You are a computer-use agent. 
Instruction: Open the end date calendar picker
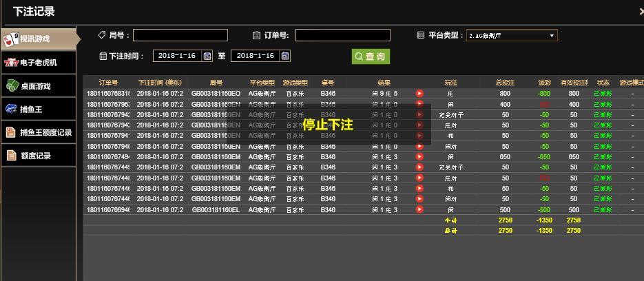point(285,56)
